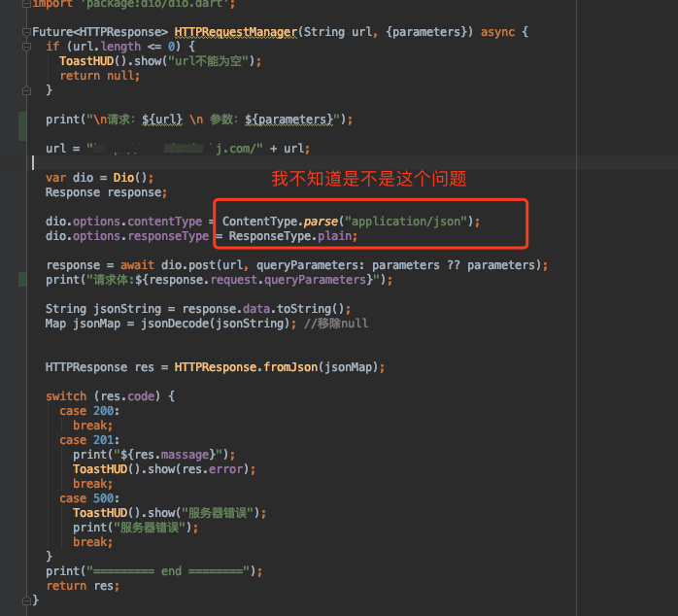Click dio.options.contentType property
The image size is (678, 616).
123,222
